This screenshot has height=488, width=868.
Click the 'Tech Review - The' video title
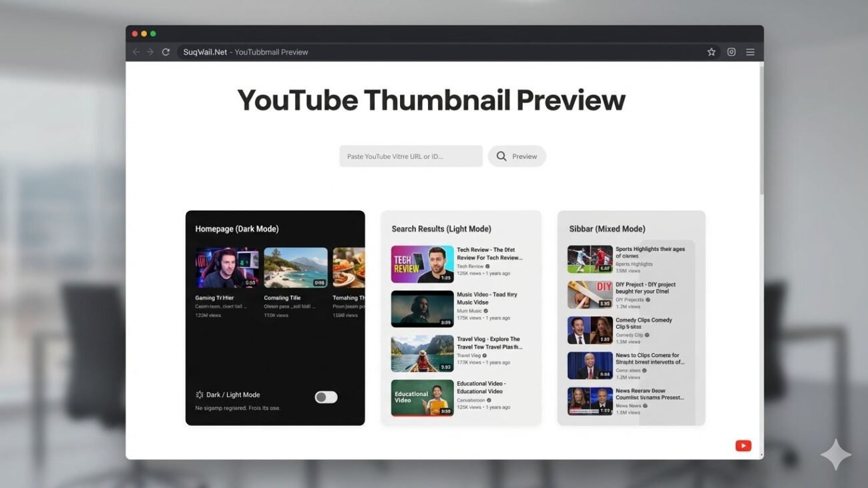489,254
